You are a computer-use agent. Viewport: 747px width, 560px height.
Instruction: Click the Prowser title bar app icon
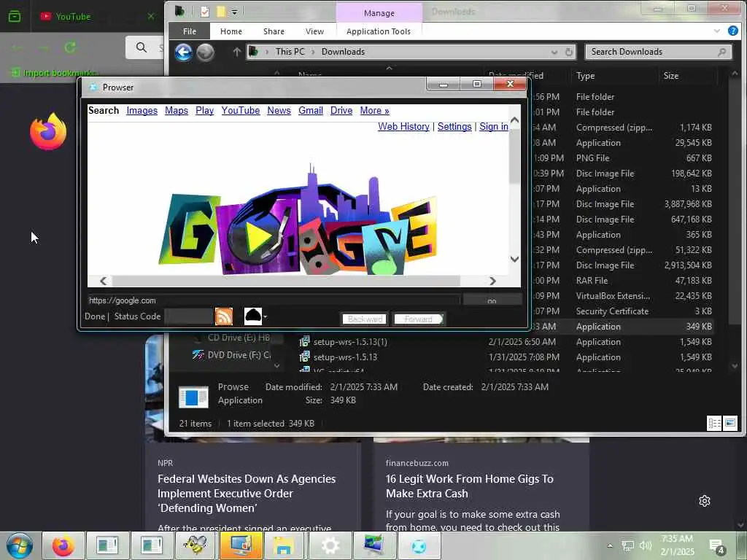pos(93,87)
